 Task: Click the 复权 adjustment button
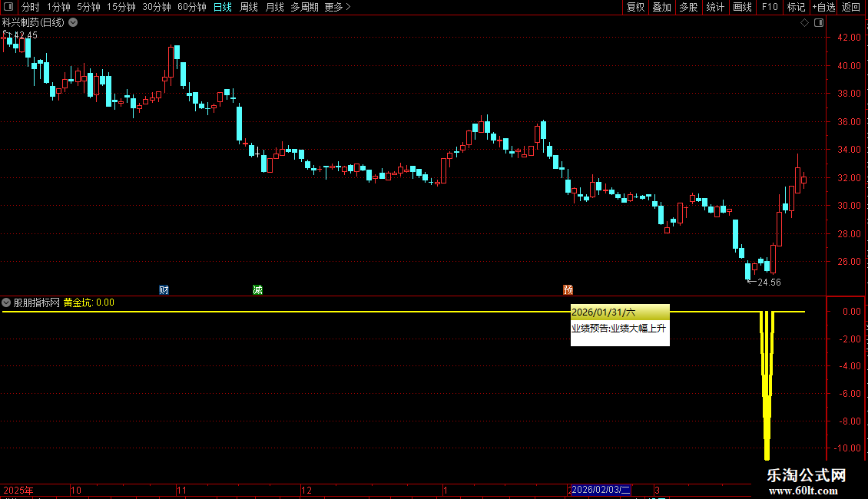tap(635, 7)
